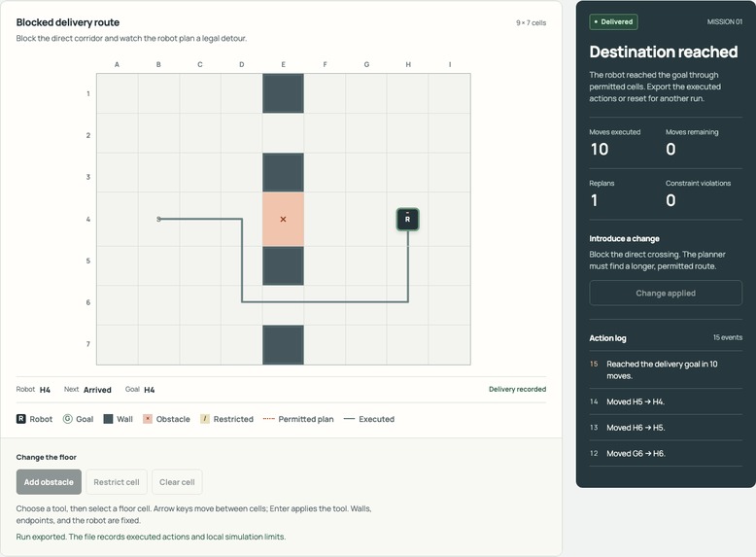Click the Moves remaining value 0

click(670, 149)
